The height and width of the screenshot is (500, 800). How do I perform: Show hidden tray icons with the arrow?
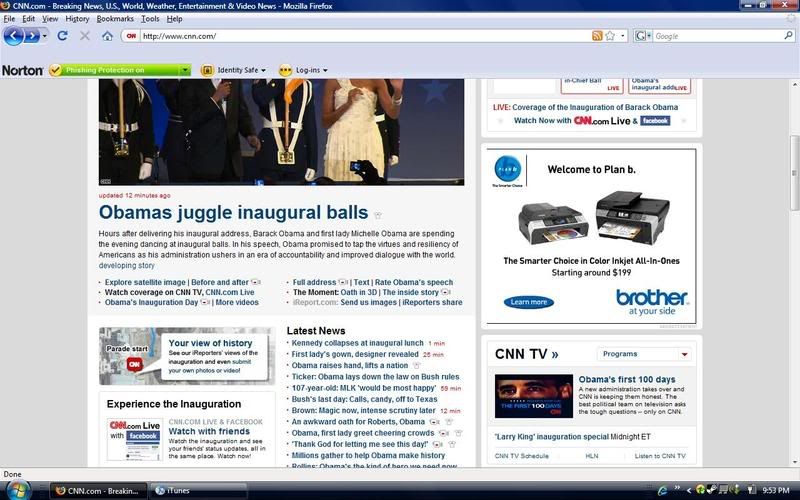pos(688,490)
